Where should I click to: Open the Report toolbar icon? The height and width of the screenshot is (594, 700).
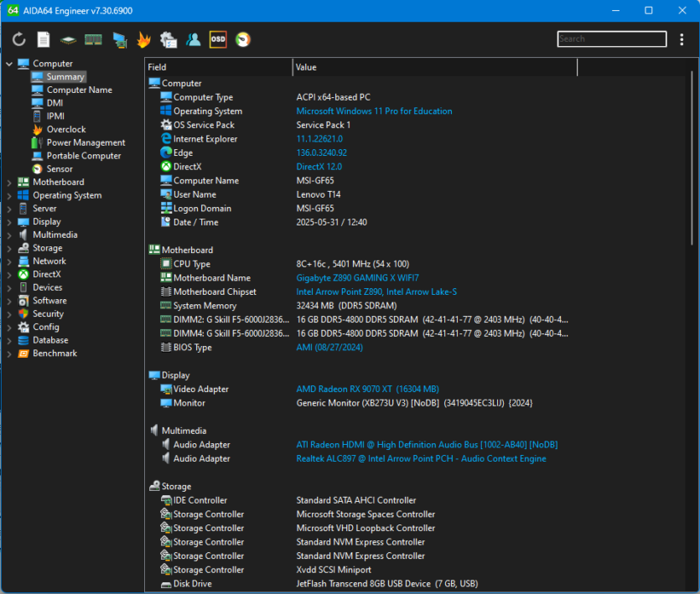coord(44,39)
